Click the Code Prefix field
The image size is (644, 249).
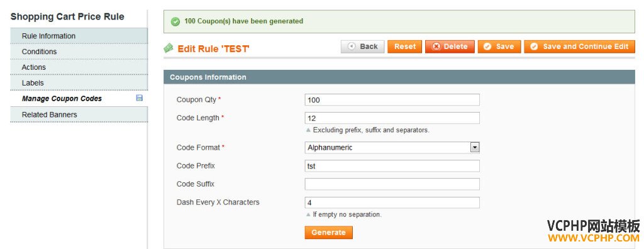coord(392,166)
